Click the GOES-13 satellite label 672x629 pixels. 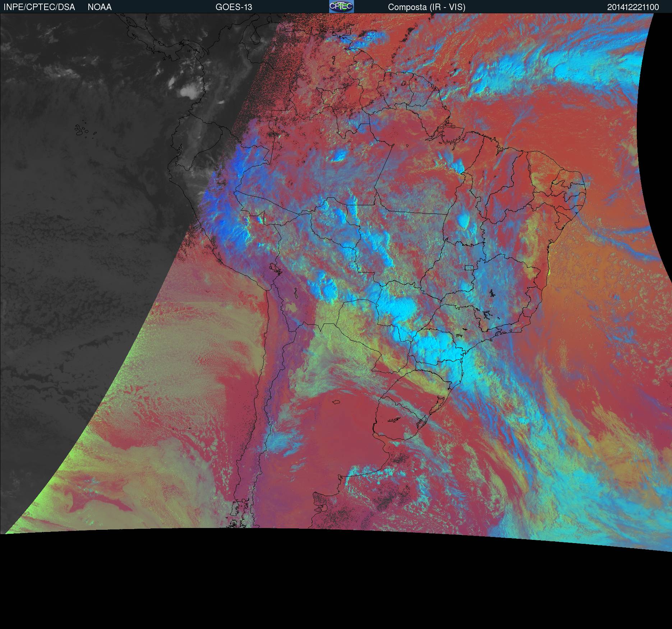point(234,7)
